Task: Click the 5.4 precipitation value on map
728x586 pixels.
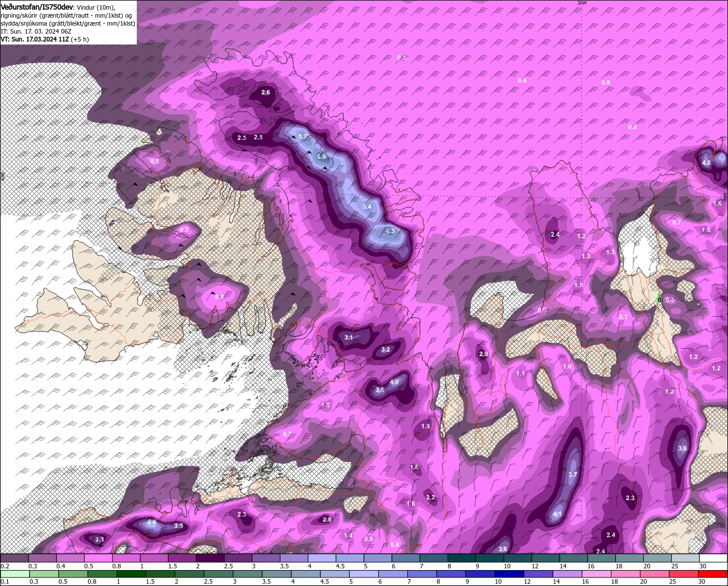Action: tap(367, 207)
